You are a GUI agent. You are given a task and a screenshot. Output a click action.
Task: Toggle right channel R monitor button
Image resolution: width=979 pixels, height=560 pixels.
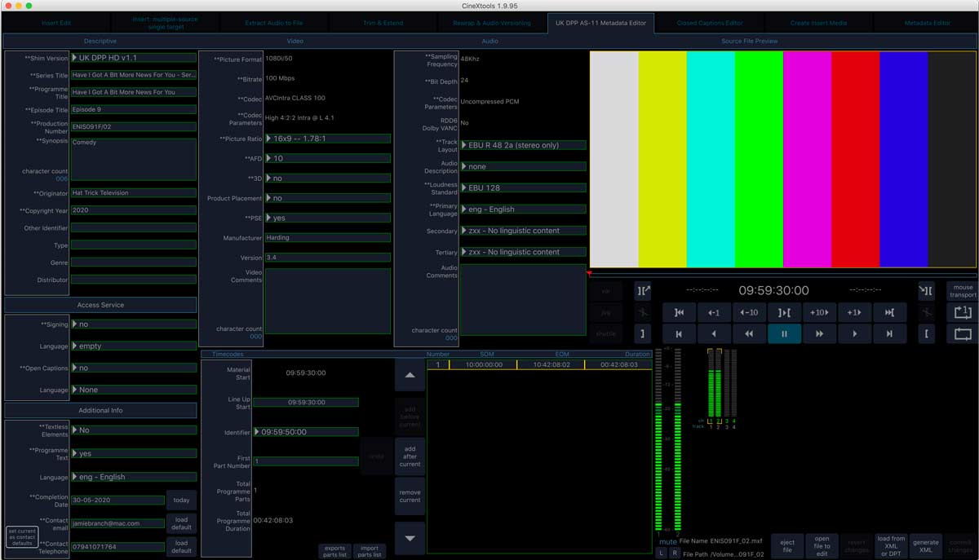pos(674,553)
